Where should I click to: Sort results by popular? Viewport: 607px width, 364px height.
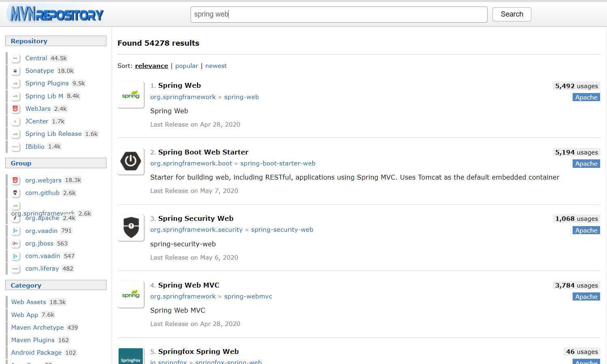click(x=187, y=66)
